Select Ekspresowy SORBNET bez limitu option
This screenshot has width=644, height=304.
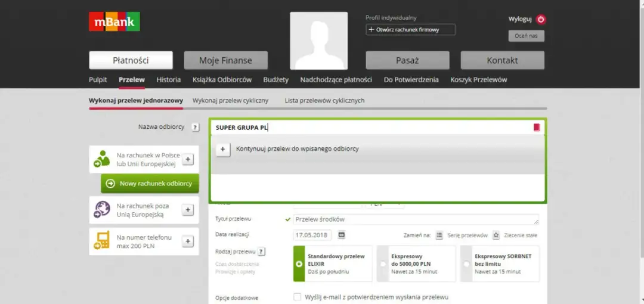tap(500, 263)
